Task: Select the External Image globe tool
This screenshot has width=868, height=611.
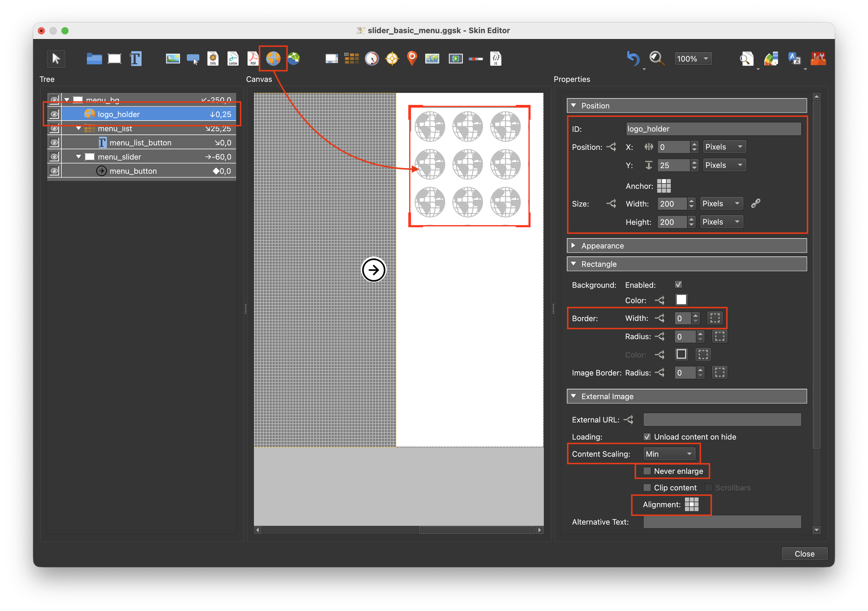Action: tap(273, 59)
